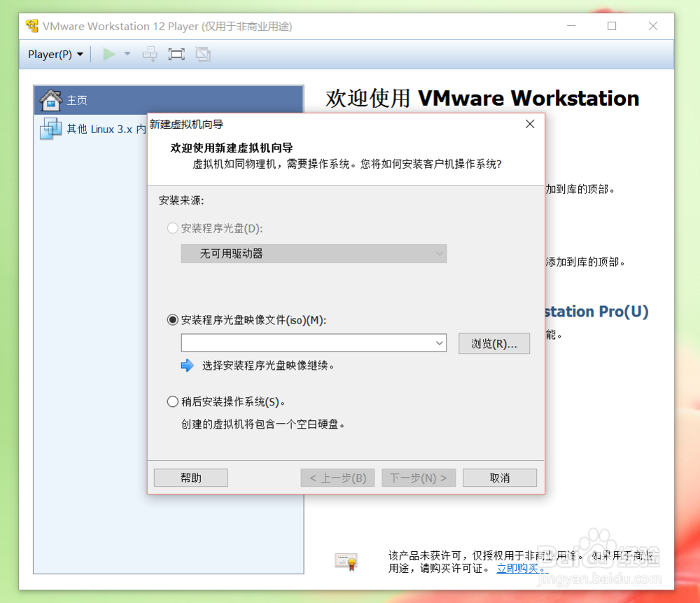Enter full screen mode via toolbar icon
The height and width of the screenshot is (603, 700).
[x=176, y=55]
